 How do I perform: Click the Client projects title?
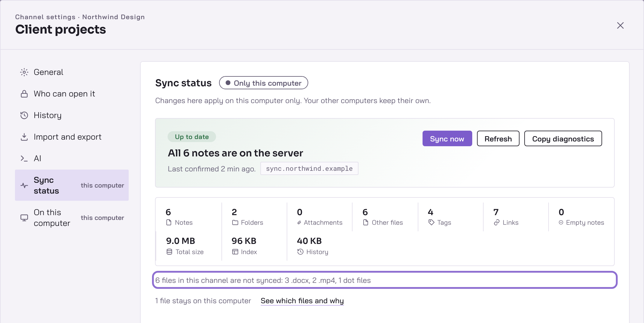pyautogui.click(x=60, y=29)
